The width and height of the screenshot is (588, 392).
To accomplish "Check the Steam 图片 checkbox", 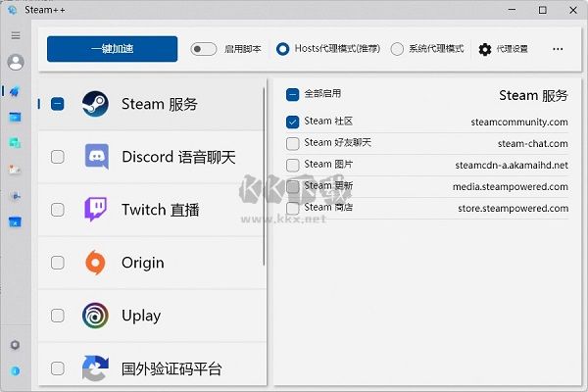I will [x=292, y=165].
